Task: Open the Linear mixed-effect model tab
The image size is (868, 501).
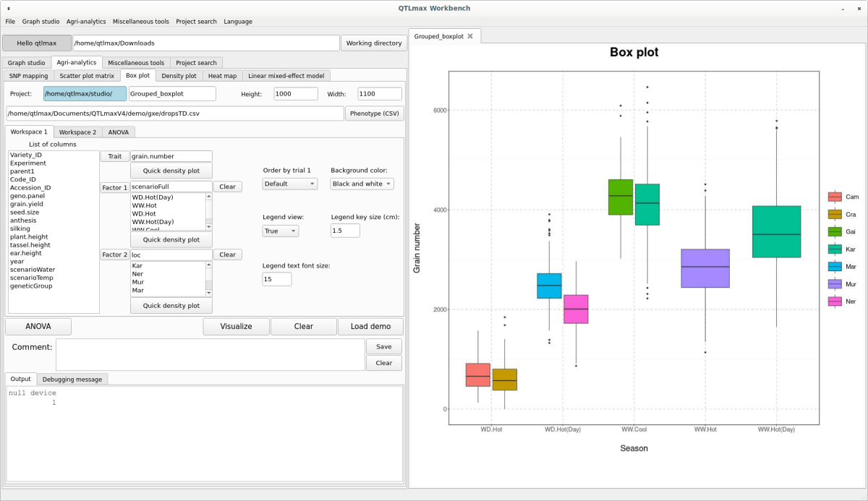Action: pos(286,75)
